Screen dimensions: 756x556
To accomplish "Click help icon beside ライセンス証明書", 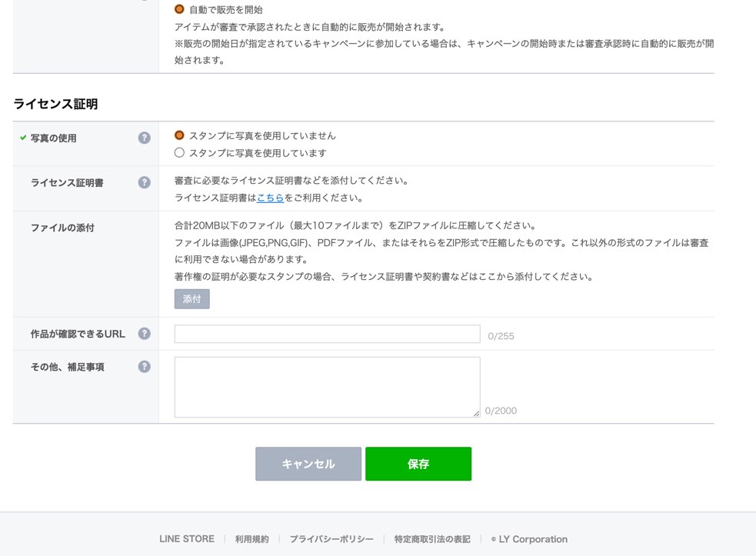I will (x=144, y=182).
